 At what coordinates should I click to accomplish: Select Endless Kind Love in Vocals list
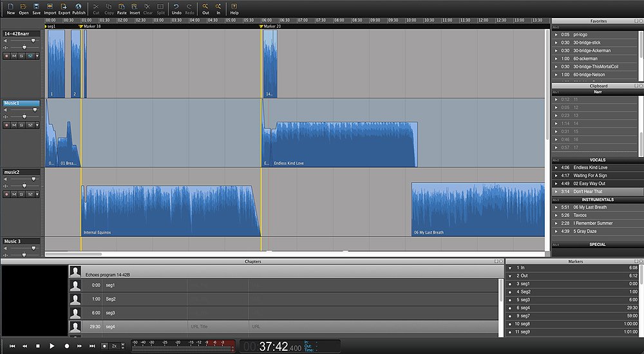pyautogui.click(x=591, y=167)
